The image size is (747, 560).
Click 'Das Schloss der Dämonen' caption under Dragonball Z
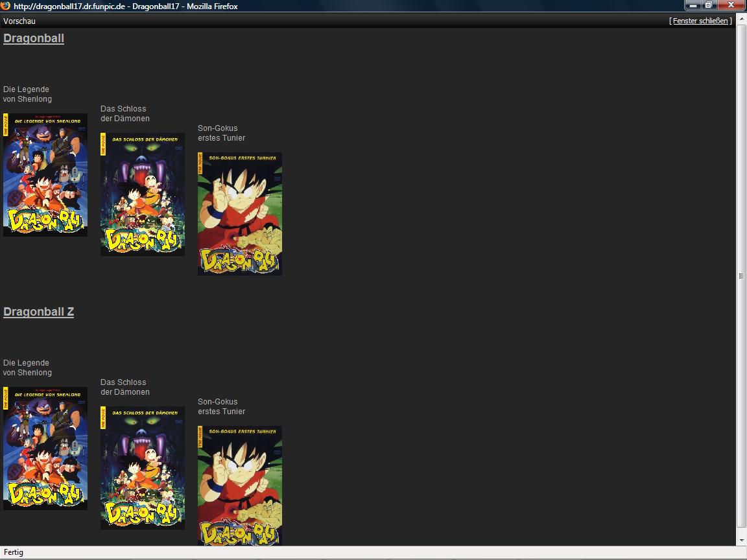124,387
